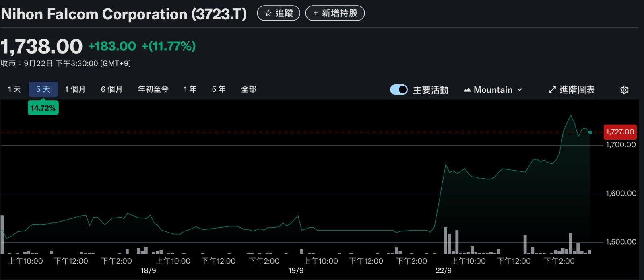Switch to the 6 個月 range

point(111,89)
